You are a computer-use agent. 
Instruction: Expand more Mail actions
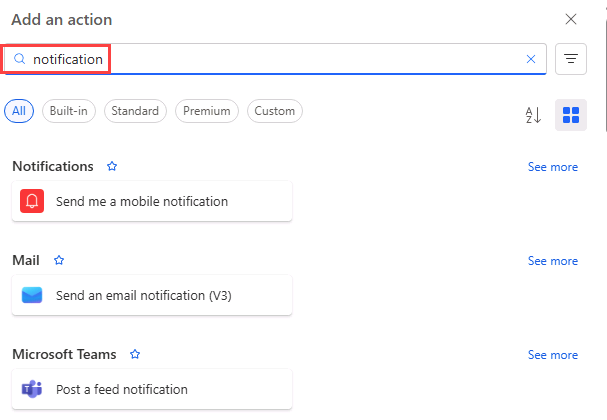pyautogui.click(x=552, y=261)
